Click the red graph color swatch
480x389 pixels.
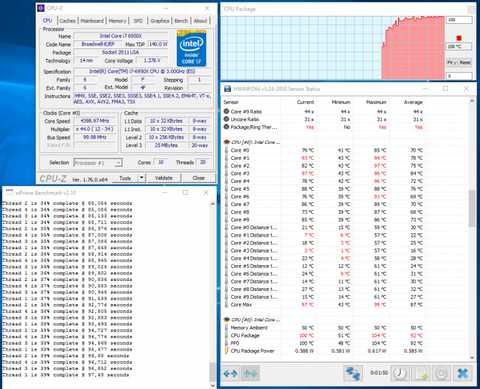pos(459,38)
